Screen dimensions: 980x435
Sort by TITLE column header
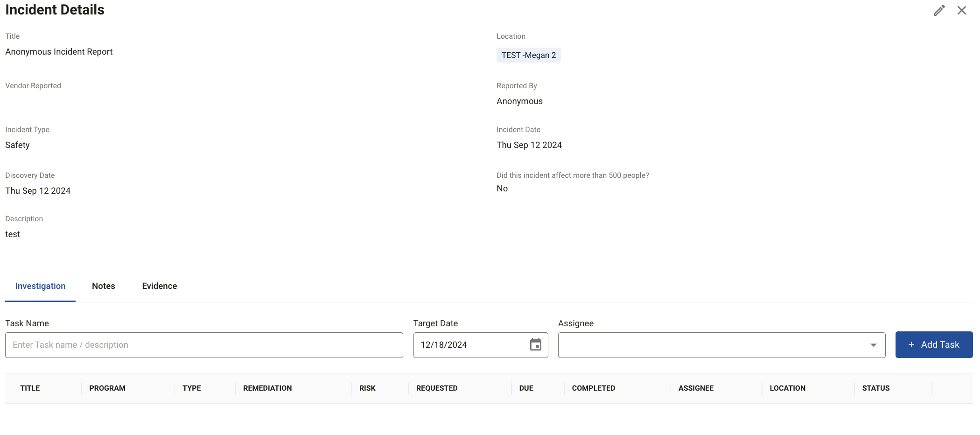point(30,388)
